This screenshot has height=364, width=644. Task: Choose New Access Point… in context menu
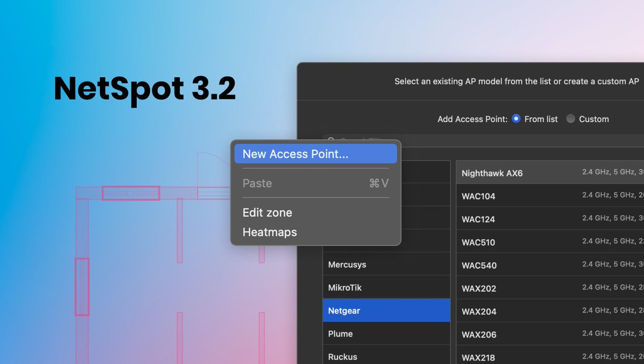(316, 154)
